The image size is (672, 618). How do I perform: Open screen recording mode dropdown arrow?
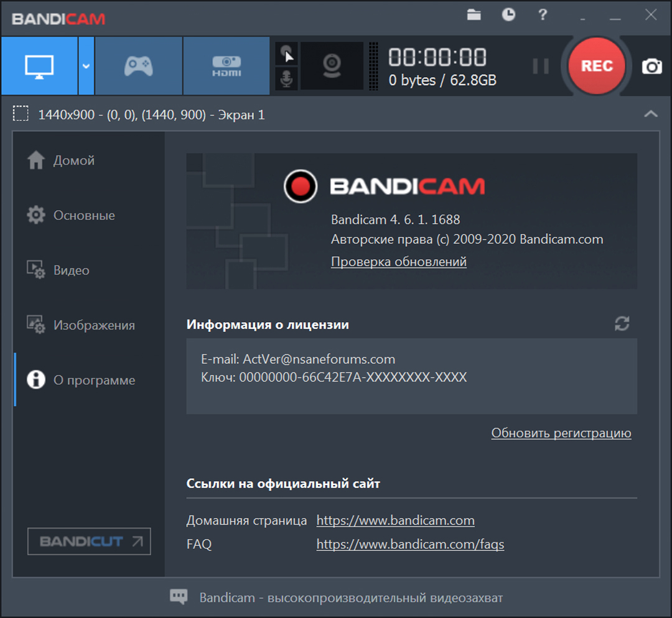pos(86,66)
